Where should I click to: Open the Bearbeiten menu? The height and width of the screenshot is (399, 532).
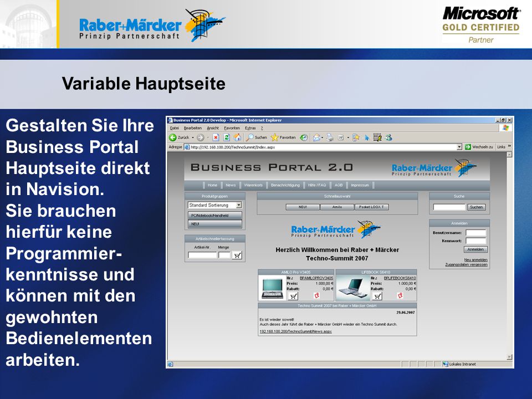click(x=193, y=128)
